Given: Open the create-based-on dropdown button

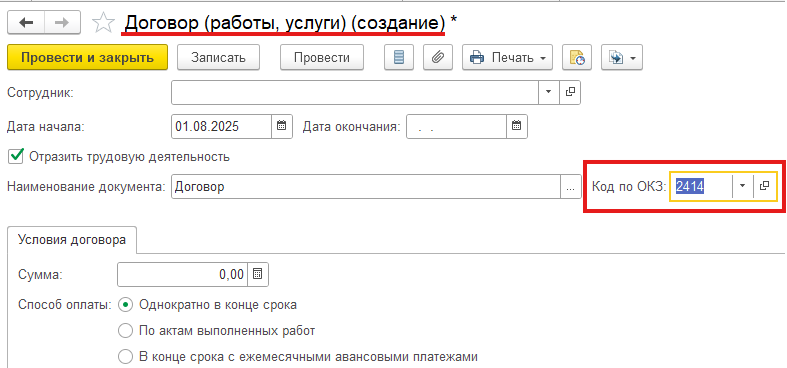Looking at the screenshot, I should point(622,57).
